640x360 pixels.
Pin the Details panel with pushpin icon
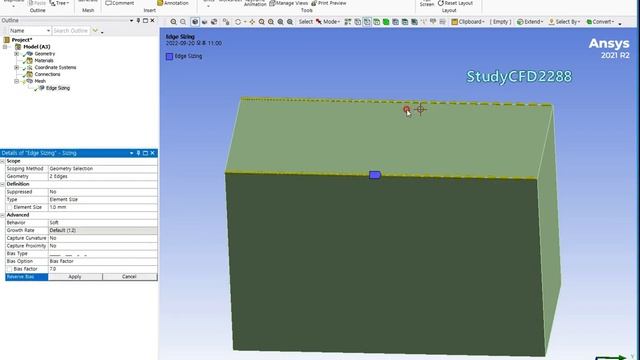click(138, 153)
